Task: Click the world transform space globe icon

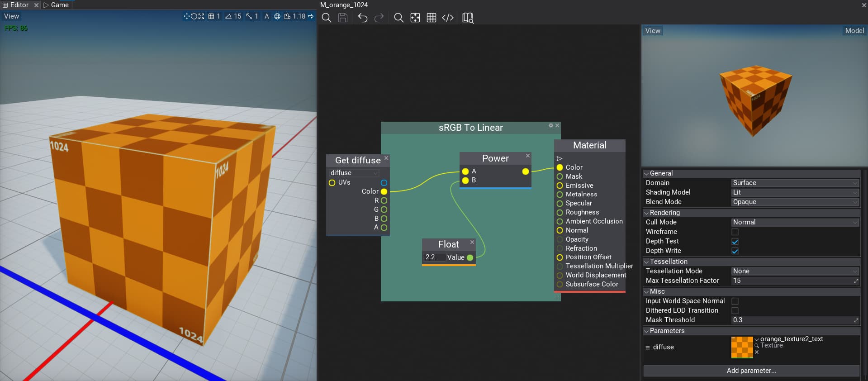Action: click(277, 16)
